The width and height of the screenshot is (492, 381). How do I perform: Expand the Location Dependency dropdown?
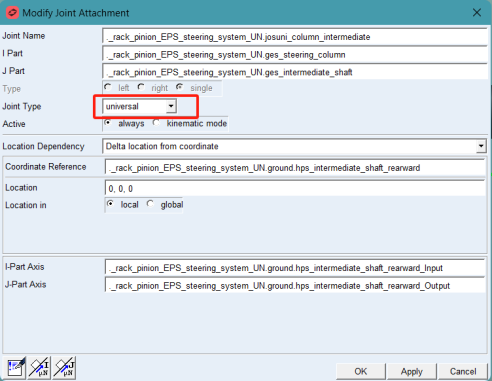pos(481,146)
